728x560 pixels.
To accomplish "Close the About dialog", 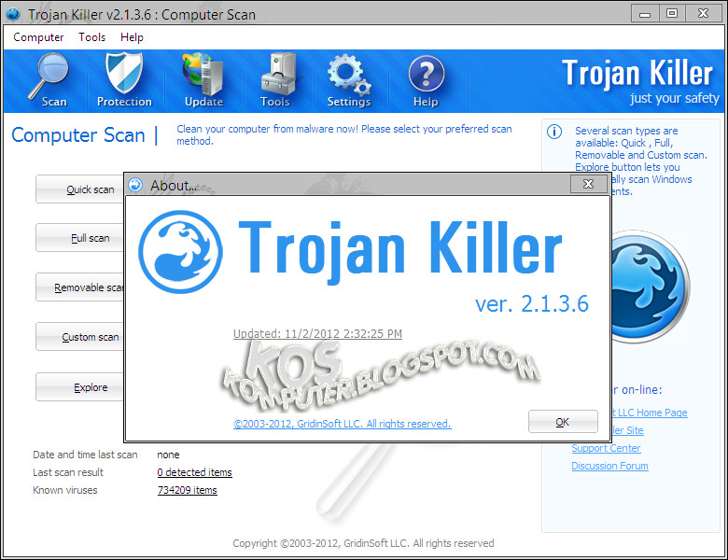I will [x=588, y=185].
